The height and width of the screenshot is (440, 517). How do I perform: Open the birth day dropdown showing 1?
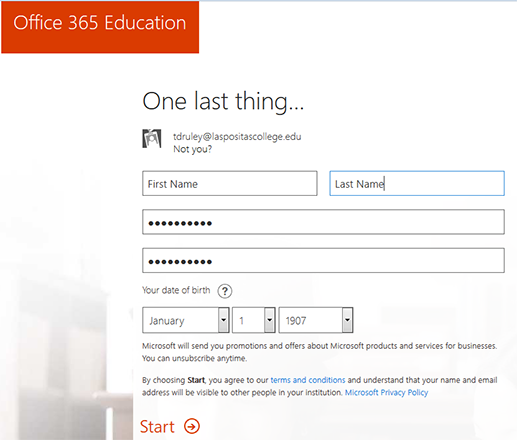[x=254, y=320]
